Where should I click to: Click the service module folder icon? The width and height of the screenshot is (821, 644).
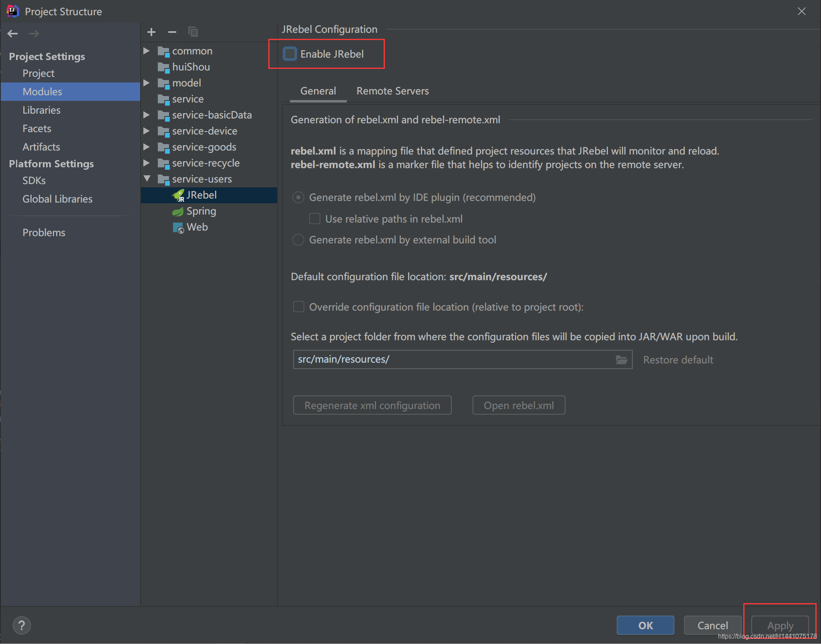pos(163,100)
